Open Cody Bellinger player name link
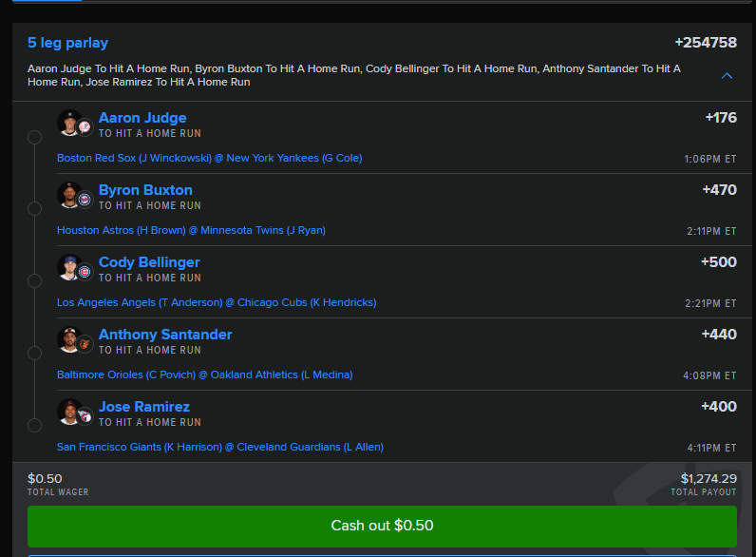The width and height of the screenshot is (756, 557). pyautogui.click(x=149, y=262)
